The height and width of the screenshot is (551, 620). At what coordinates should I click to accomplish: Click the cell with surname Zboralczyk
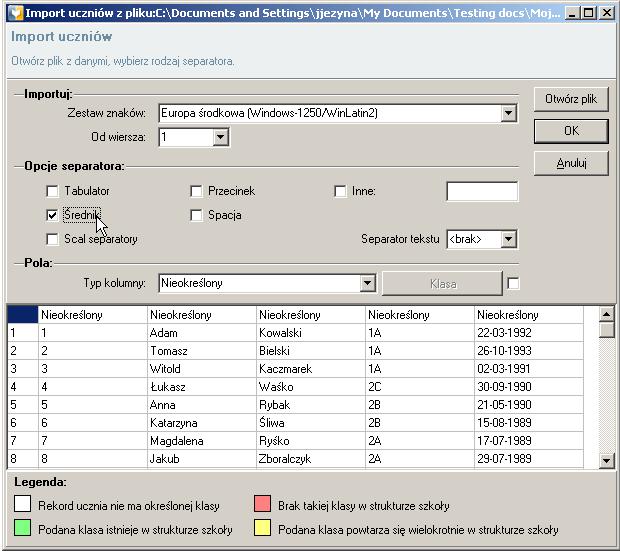pos(311,459)
